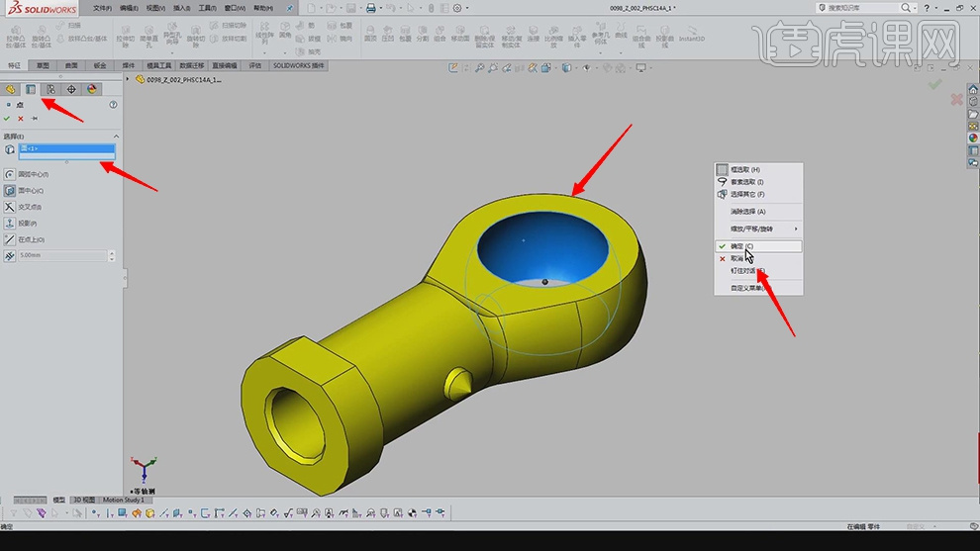Open the PropertyManager tab icon
This screenshot has height=551, width=980.
click(x=31, y=89)
